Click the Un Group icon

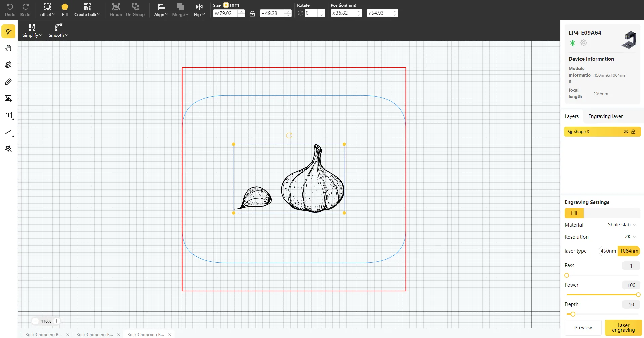[x=135, y=7]
